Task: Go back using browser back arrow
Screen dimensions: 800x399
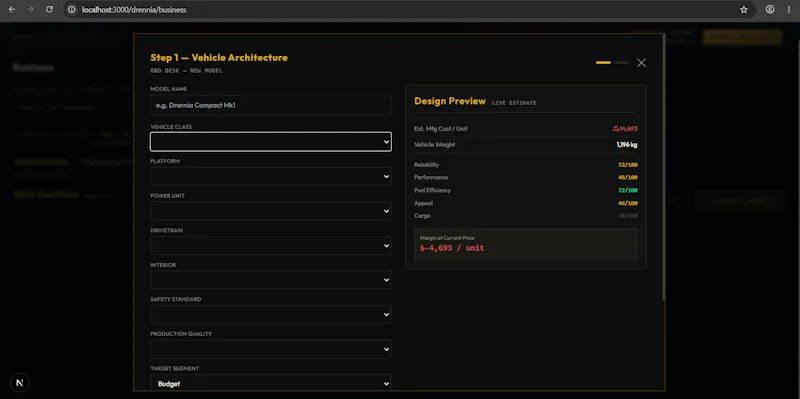Action: (12, 10)
